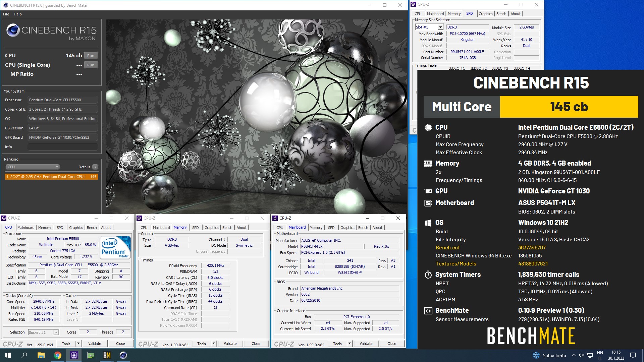This screenshot has height=362, width=644.
Task: Click the BenchMate CPU chip icon
Action: coord(428,127)
